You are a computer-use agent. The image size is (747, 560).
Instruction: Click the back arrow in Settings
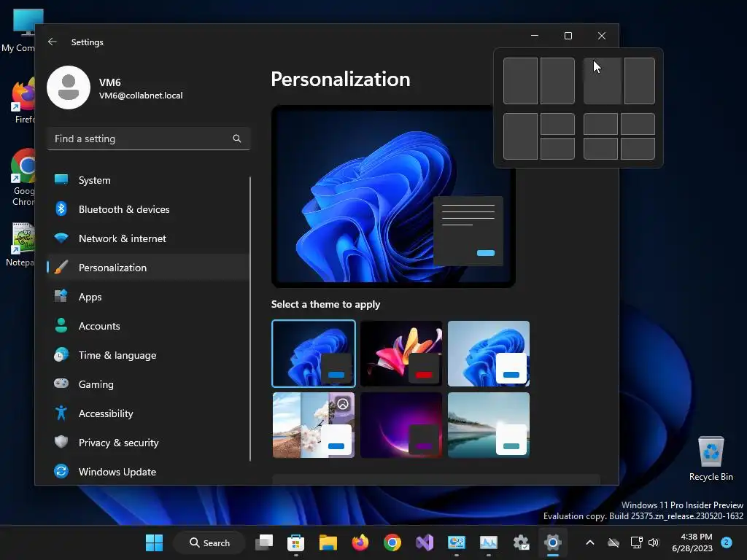pyautogui.click(x=53, y=42)
